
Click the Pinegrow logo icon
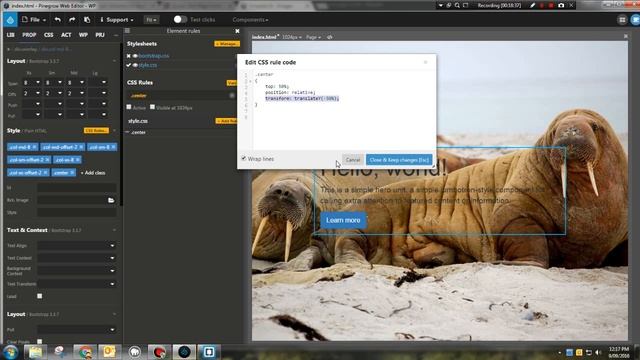click(x=10, y=20)
